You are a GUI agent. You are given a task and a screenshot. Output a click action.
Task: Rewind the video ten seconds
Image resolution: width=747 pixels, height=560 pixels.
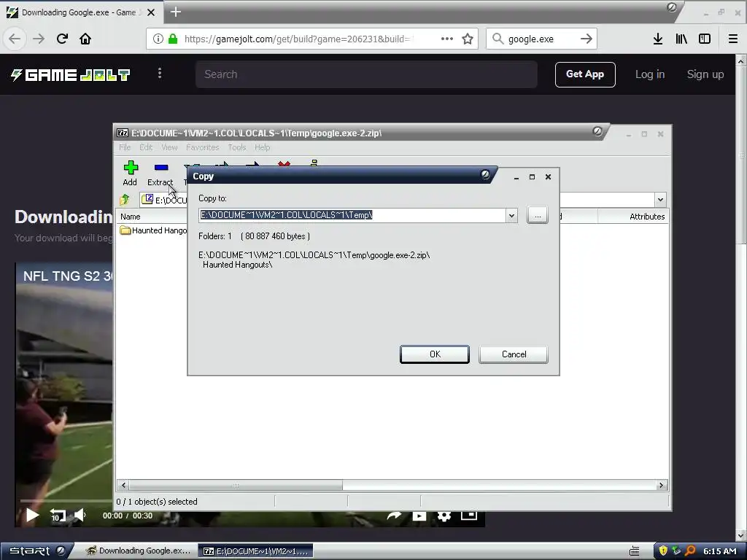tap(57, 516)
